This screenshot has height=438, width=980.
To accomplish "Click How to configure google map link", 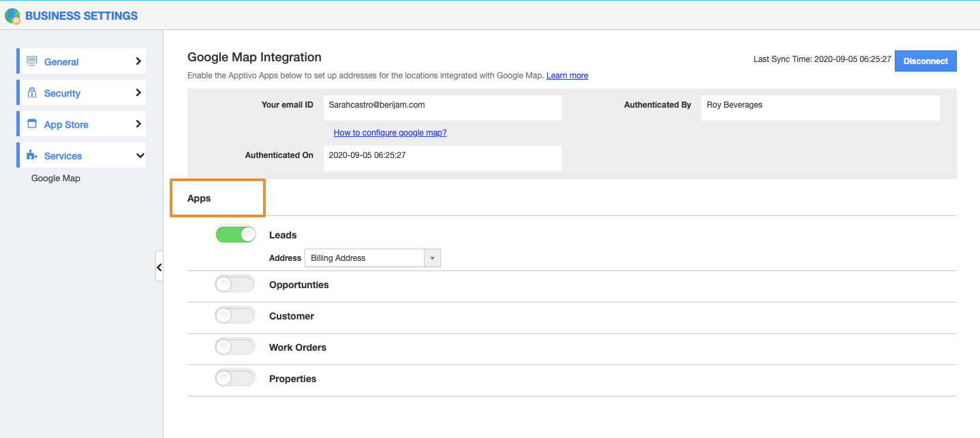I will 390,133.
